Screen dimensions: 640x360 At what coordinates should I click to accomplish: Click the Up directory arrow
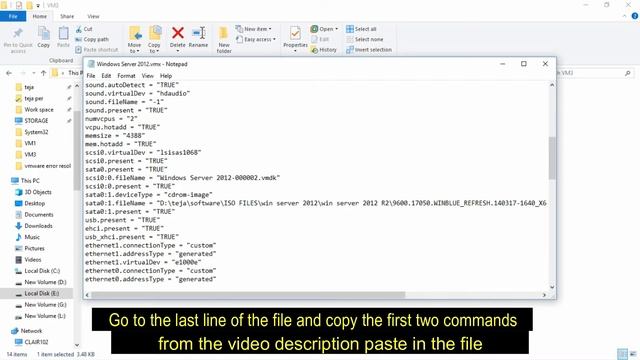[43, 73]
